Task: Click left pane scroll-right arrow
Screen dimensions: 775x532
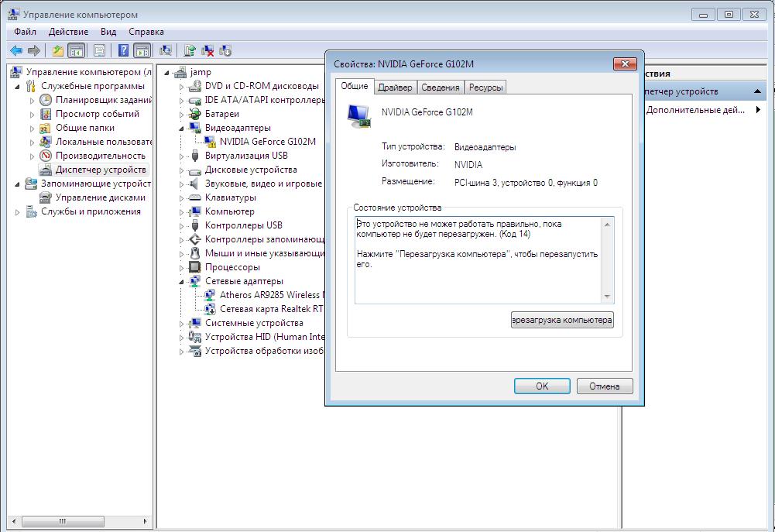Action: (146, 521)
